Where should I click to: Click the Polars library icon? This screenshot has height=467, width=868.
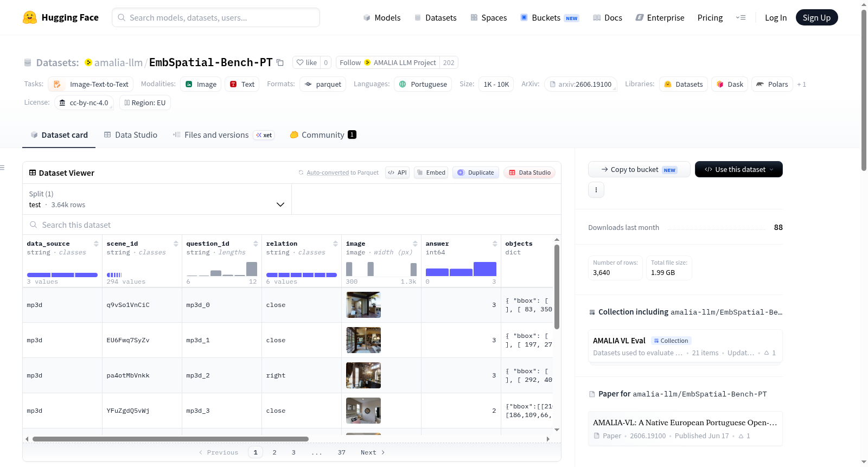(760, 84)
